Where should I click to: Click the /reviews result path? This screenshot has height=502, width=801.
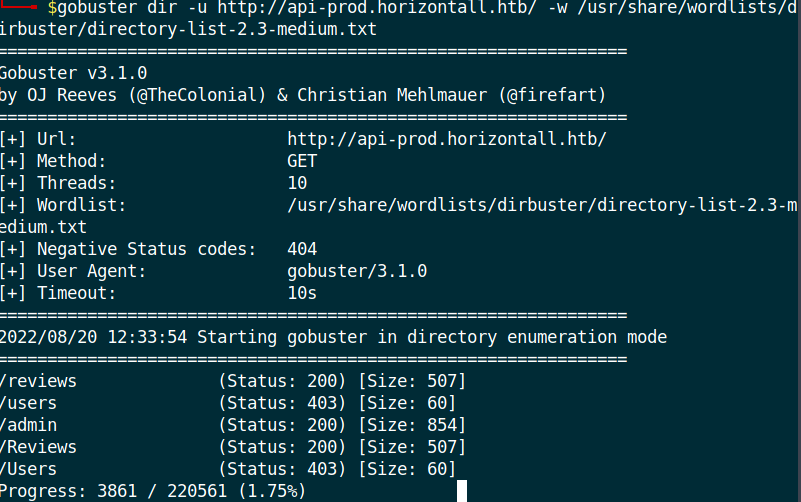(x=38, y=381)
